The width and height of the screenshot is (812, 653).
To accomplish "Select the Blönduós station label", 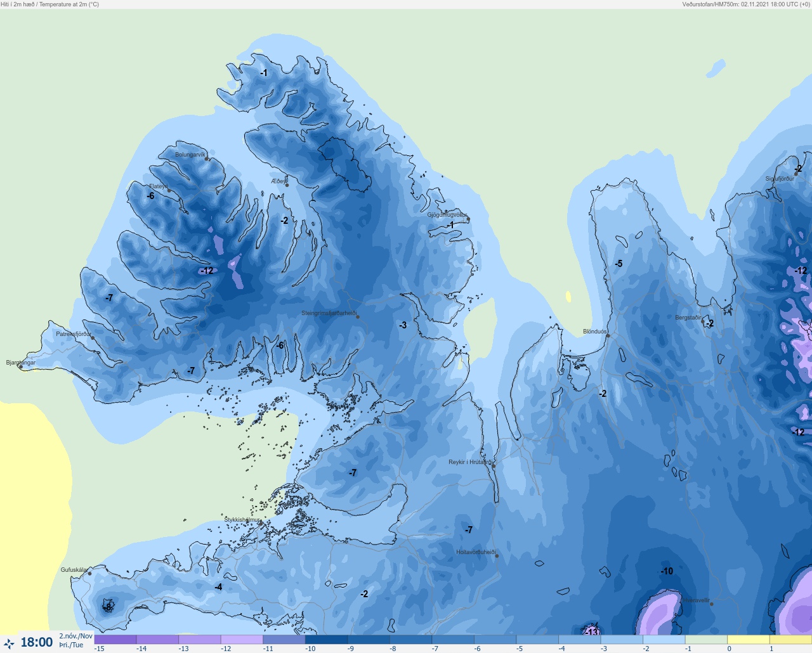I will tap(594, 332).
